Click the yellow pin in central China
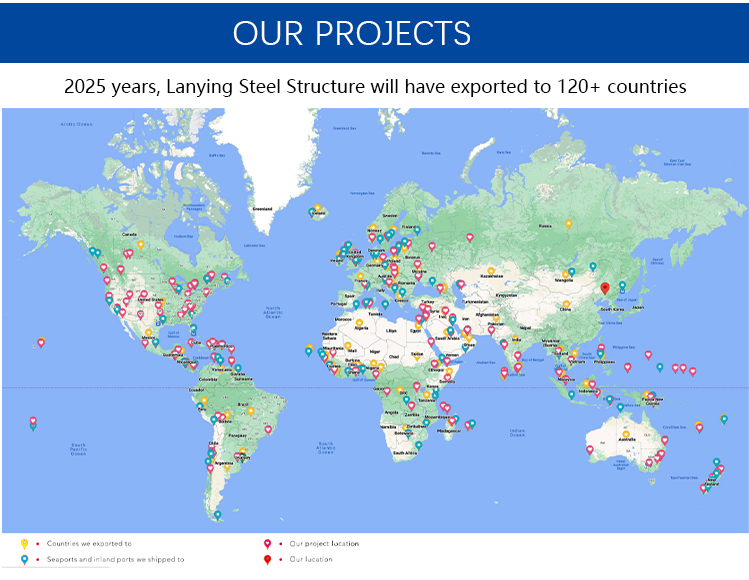The image size is (749, 580). coord(566,304)
